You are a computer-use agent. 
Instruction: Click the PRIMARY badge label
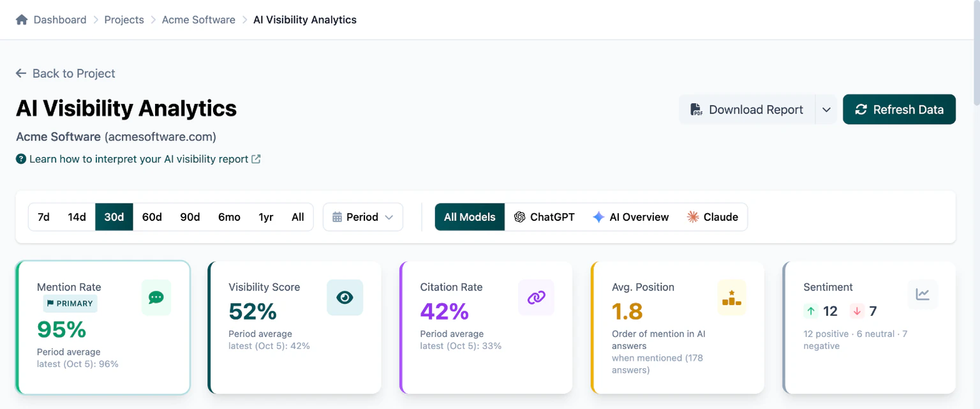click(70, 304)
